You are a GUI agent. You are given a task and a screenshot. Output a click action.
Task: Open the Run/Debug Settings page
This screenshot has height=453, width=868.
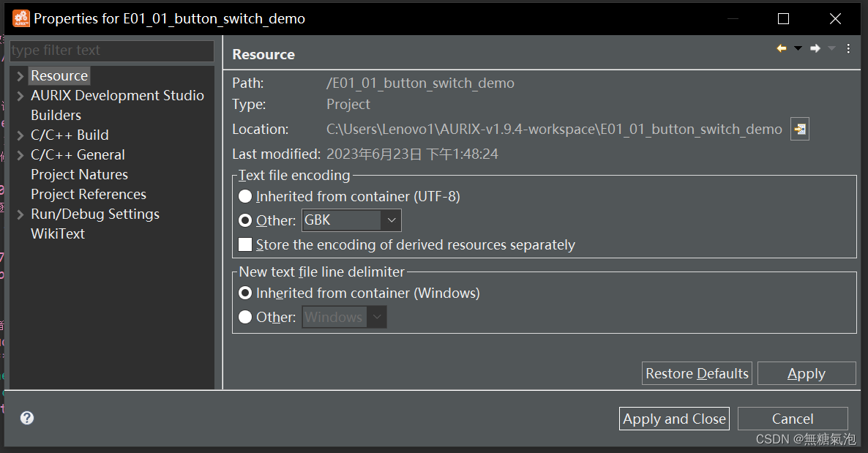pos(95,214)
